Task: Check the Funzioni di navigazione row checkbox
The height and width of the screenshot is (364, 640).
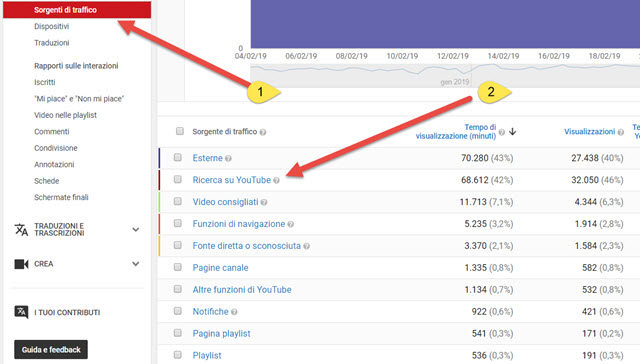Action: click(x=178, y=223)
